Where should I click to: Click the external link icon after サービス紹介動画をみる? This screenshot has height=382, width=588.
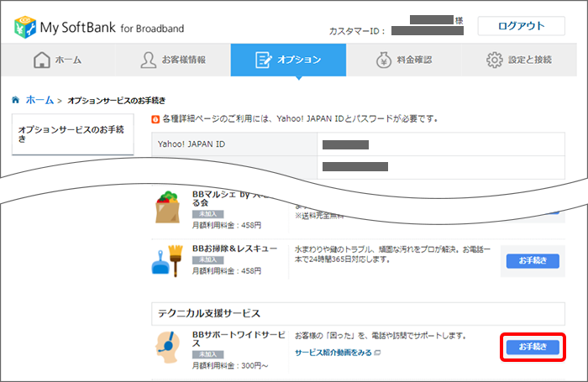378,353
